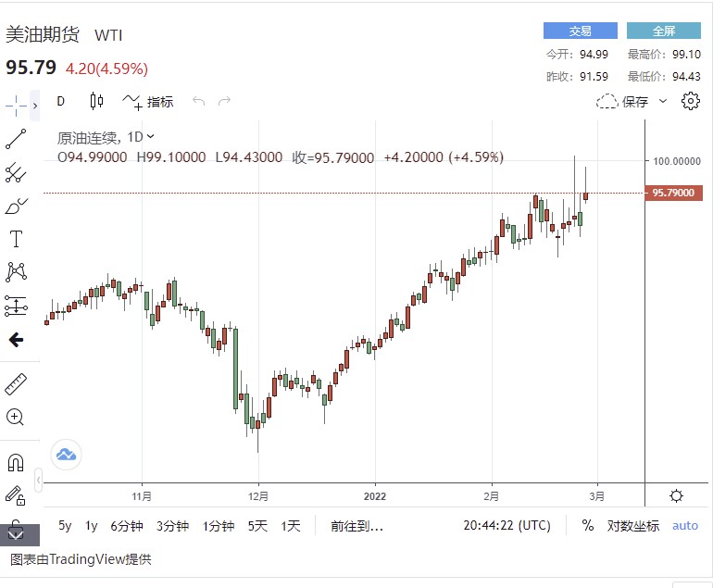The width and height of the screenshot is (713, 588).
Task: Enable 对数坐标 logarithmic scale
Action: [633, 525]
